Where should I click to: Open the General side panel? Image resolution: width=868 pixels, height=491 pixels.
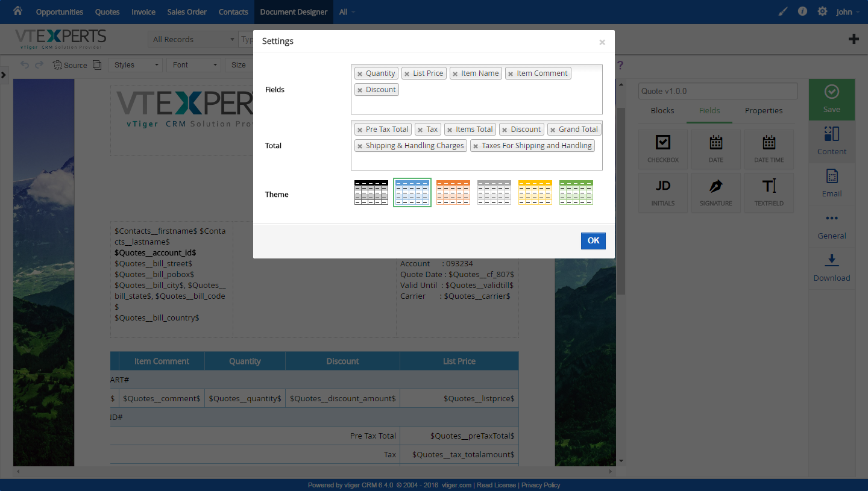[832, 226]
